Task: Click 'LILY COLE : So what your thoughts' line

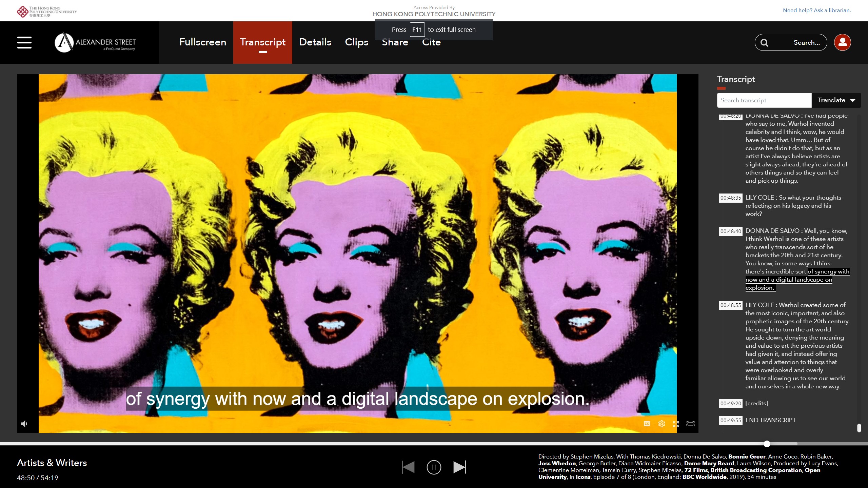Action: point(793,198)
